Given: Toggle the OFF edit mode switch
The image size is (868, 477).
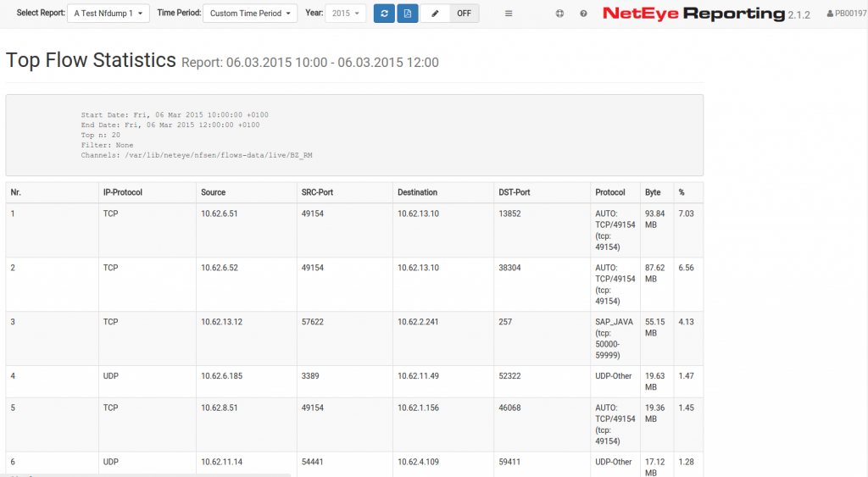Looking at the screenshot, I should 464,14.
